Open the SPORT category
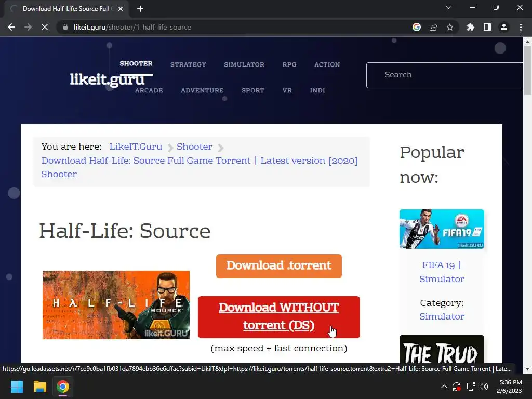This screenshot has width=532, height=399. coord(253,90)
